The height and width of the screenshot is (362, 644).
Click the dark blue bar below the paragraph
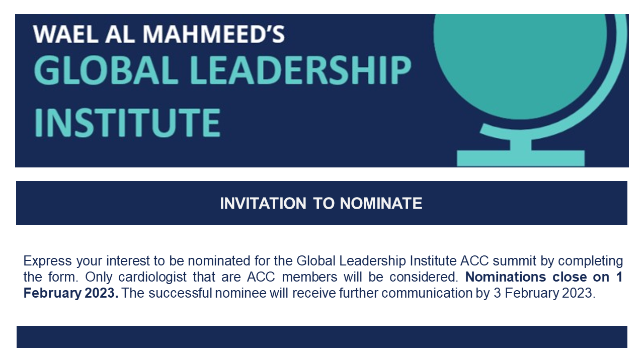321,337
